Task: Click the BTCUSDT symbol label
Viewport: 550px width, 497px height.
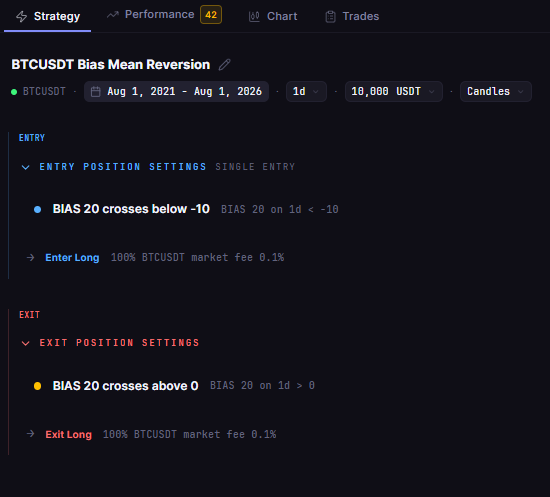Action: 44,92
